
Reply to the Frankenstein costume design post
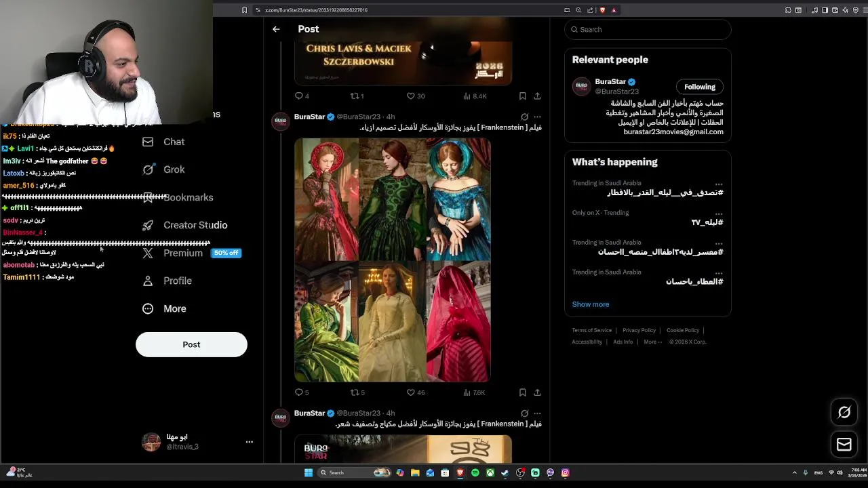[x=302, y=392]
